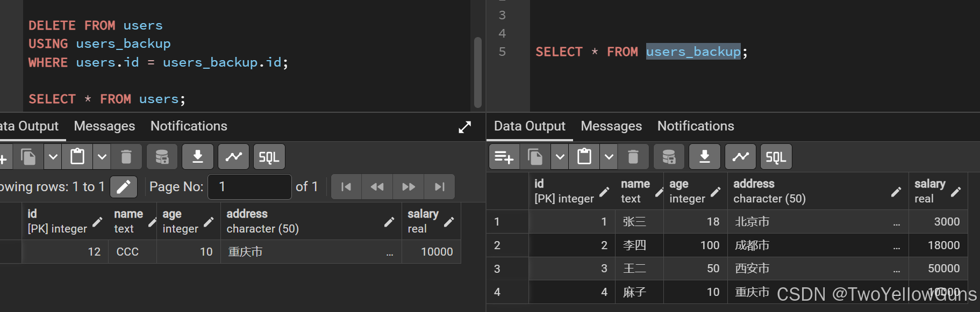Click download results icon in right toolbar

705,157
